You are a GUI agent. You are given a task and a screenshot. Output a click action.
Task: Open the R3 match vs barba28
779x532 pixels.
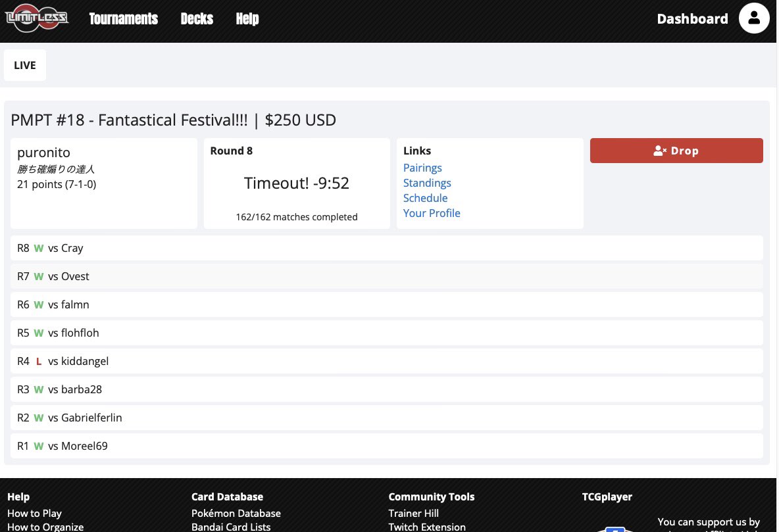[x=386, y=389]
